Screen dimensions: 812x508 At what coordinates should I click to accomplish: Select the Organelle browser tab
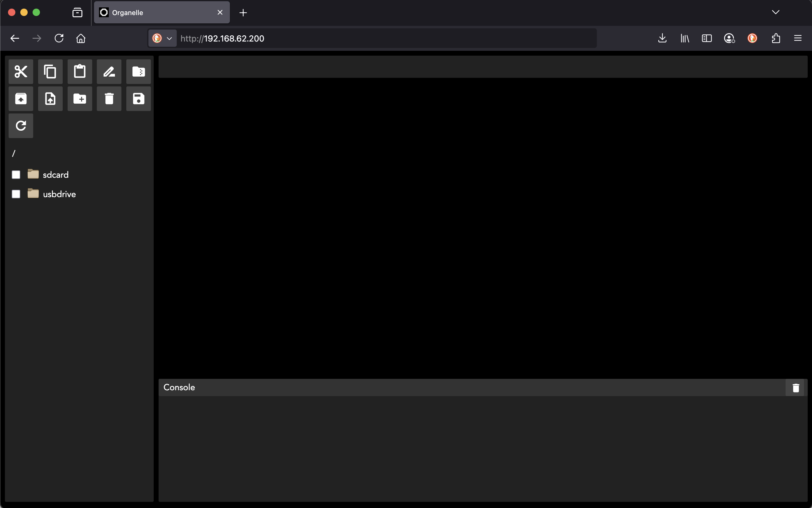pos(162,12)
